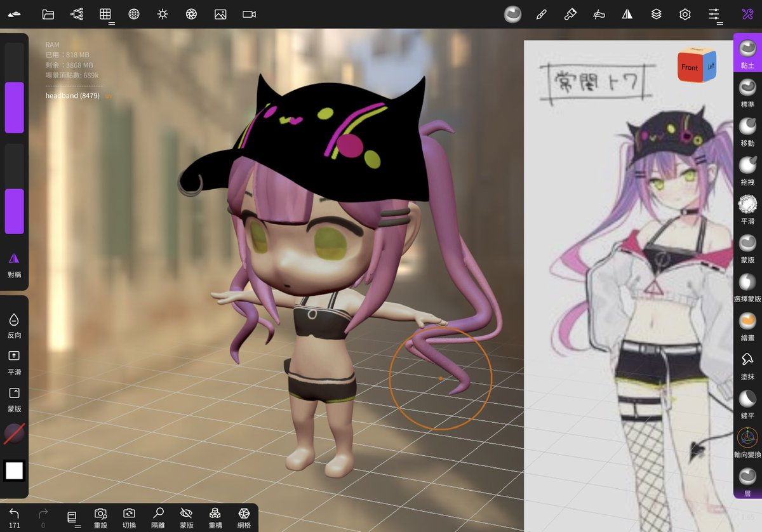Select the 平滑 Smooth tool in right toolbar
Viewport: 762px width, 532px height.
[x=747, y=209]
